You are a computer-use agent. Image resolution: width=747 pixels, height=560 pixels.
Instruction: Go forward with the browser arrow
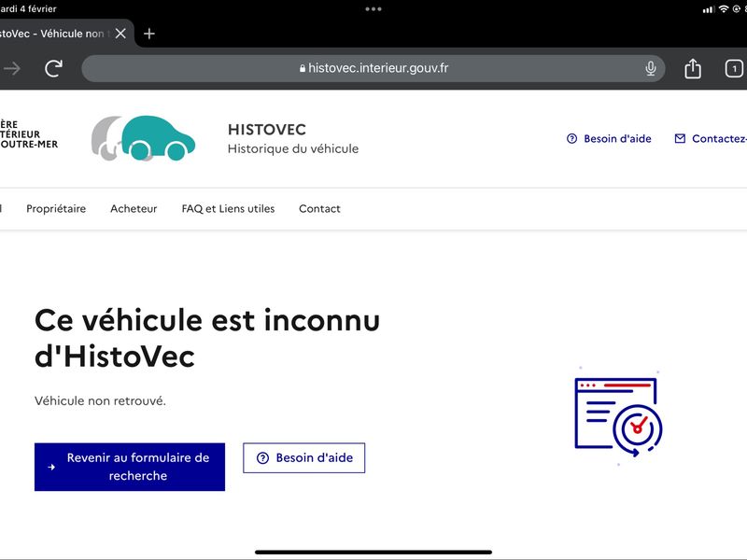click(12, 68)
